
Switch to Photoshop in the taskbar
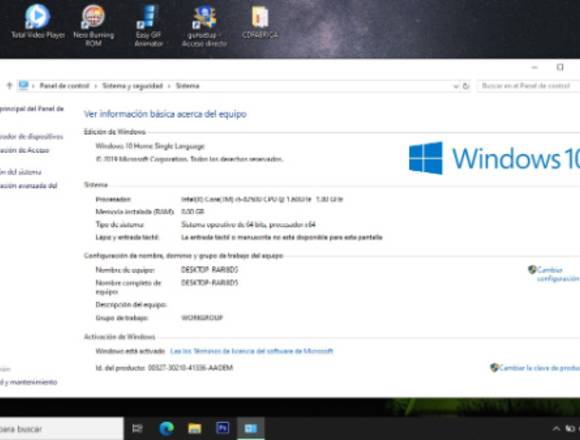pyautogui.click(x=222, y=428)
